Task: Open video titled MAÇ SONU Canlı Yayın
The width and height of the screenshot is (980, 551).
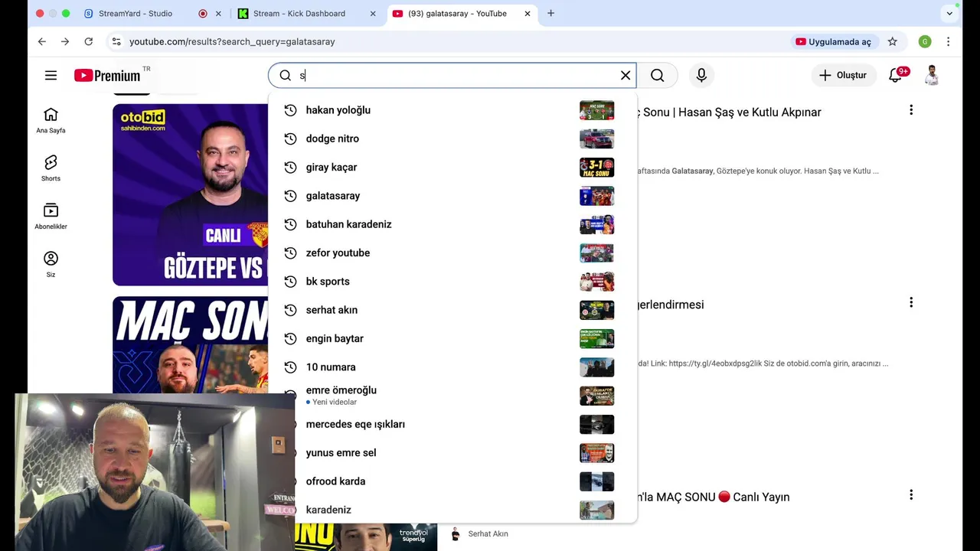Action: tap(714, 497)
